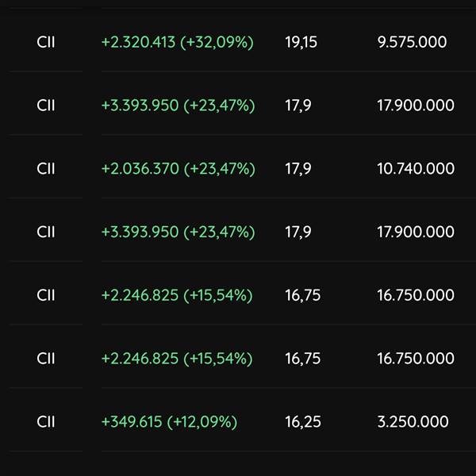Click the first +2.246.825 (+15,54%) profit entry

click(177, 295)
